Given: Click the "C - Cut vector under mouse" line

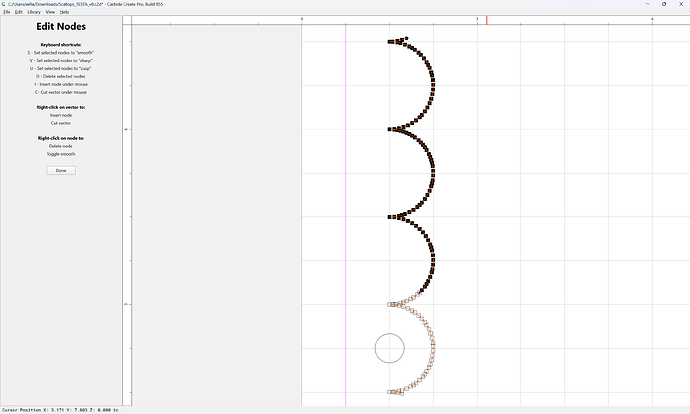Looking at the screenshot, I should pyautogui.click(x=61, y=92).
